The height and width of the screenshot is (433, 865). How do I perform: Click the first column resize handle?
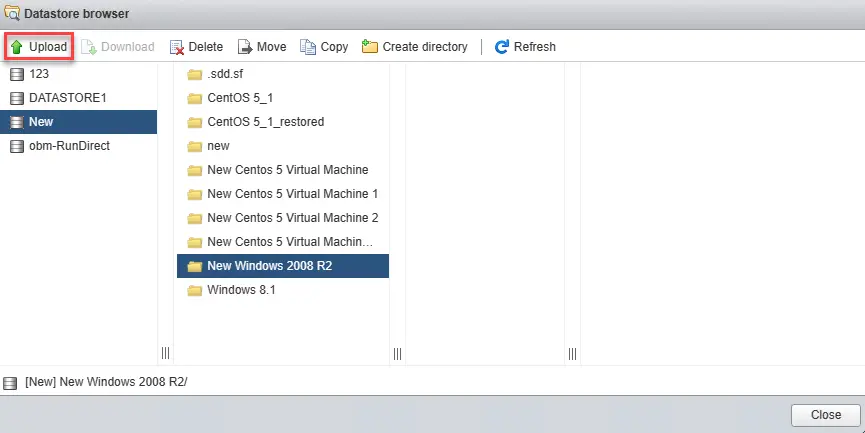point(165,353)
